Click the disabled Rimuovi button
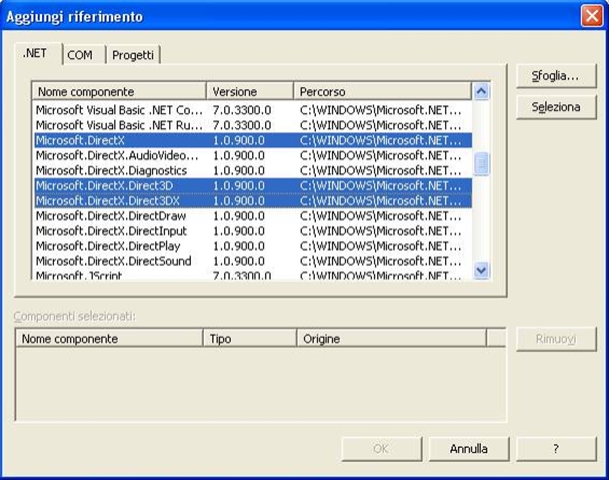609x480 pixels. pyautogui.click(x=556, y=339)
